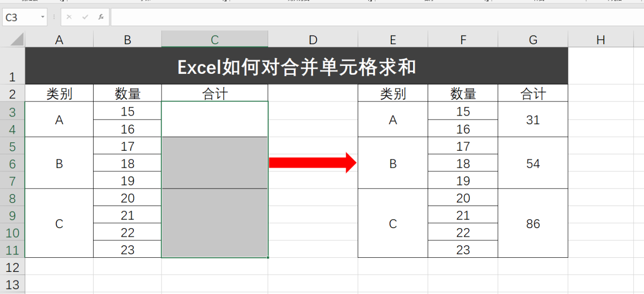Click the cell with 20 in column B
Image resolution: width=644 pixels, height=294 pixels.
click(127, 198)
